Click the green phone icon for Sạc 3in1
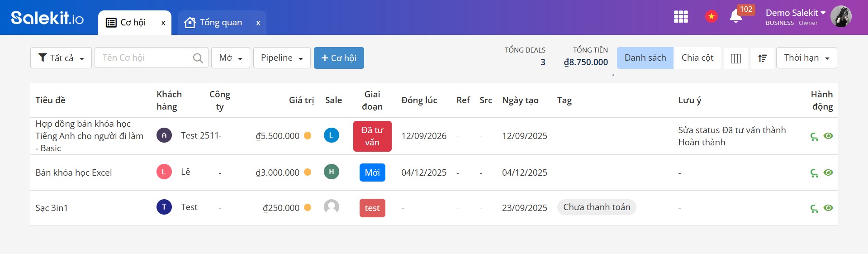 (814, 208)
